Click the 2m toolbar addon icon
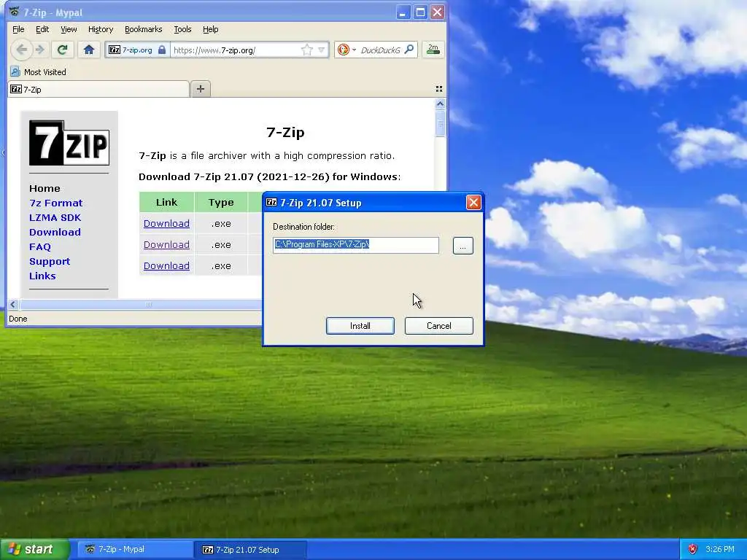 (x=433, y=50)
